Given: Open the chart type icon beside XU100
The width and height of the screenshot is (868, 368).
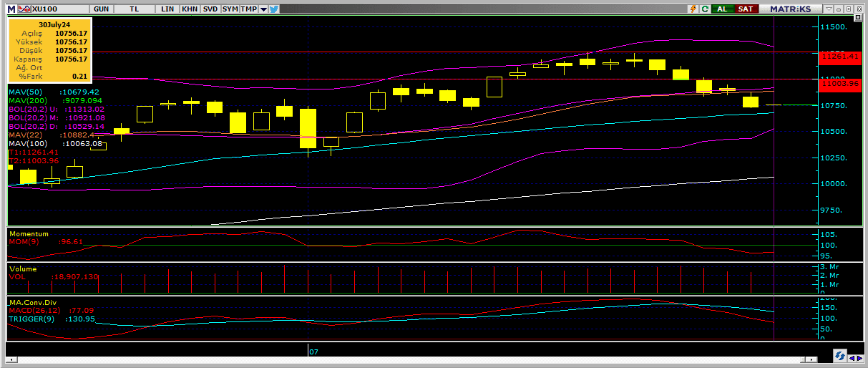Looking at the screenshot, I should pos(22,9).
